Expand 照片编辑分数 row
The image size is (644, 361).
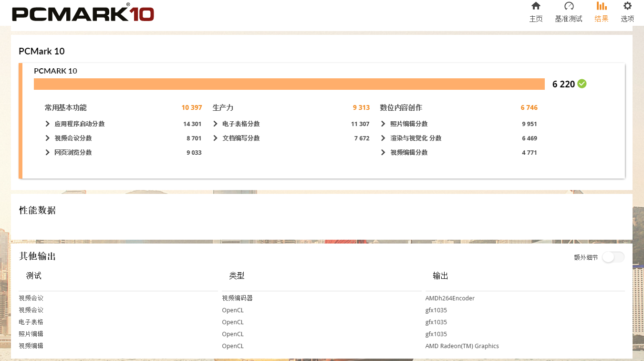click(x=458, y=124)
